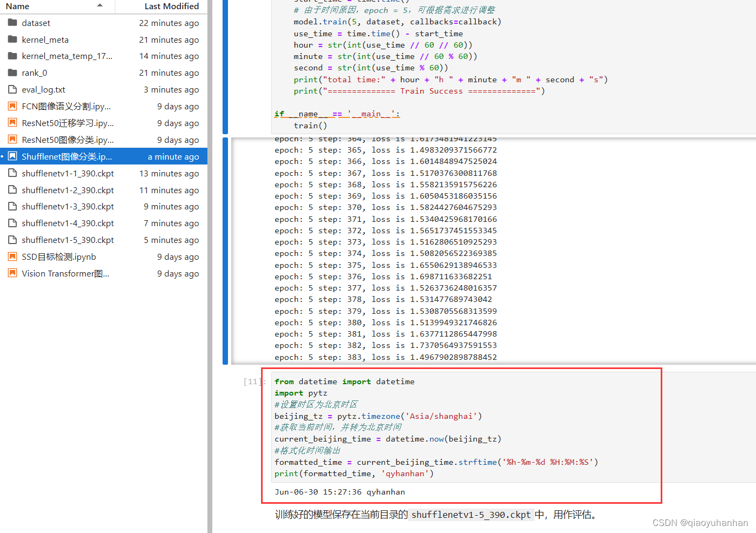
Task: Open the dataset folder
Action: [36, 23]
